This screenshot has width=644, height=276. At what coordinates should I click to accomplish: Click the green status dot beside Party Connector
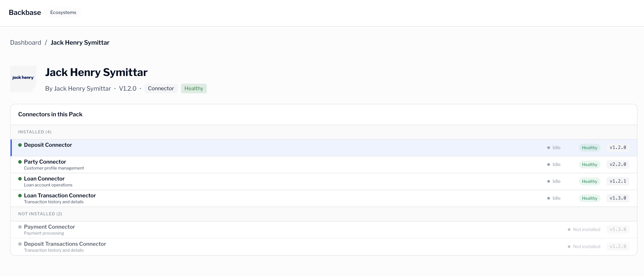click(20, 162)
